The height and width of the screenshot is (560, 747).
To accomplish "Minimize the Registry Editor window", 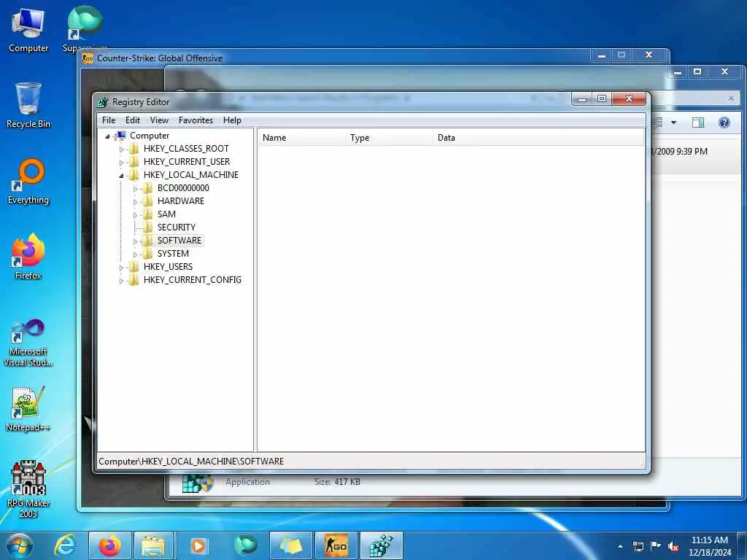I will point(581,98).
